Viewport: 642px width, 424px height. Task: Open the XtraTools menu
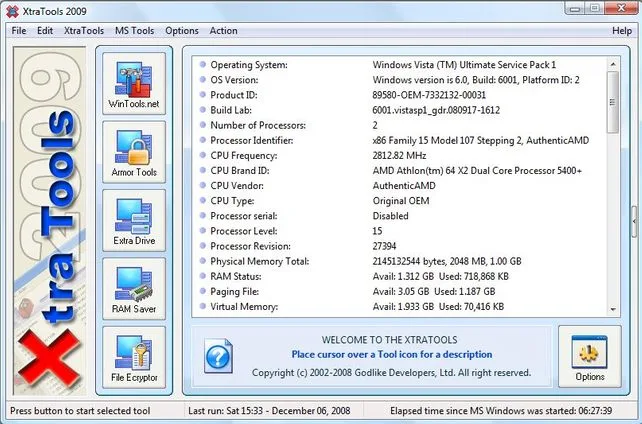[84, 31]
